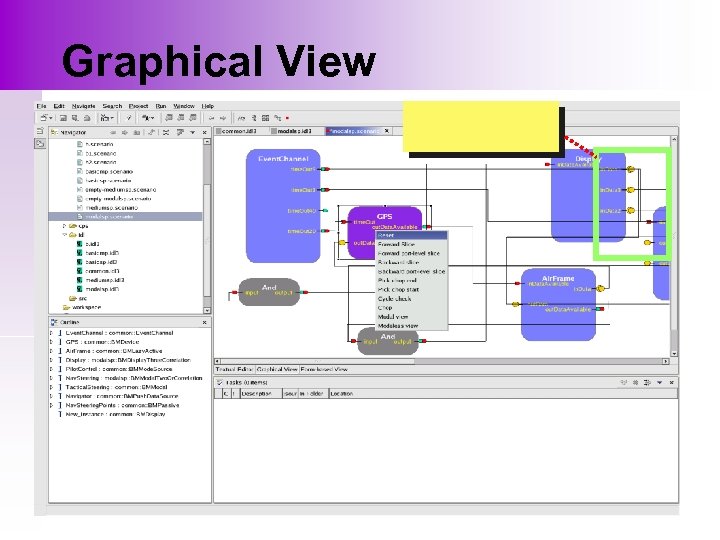Choose Forward Slice from context menu
This screenshot has height=540, width=720.
[411, 244]
